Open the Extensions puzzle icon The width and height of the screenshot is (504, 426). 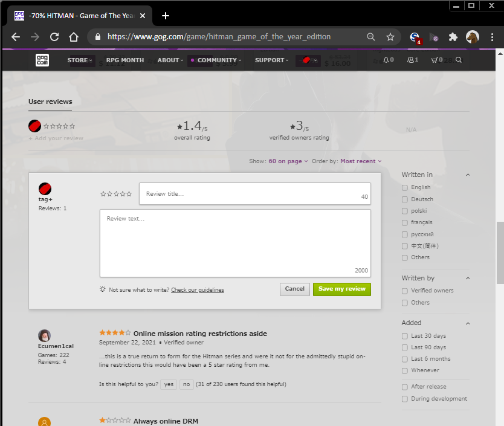(453, 37)
